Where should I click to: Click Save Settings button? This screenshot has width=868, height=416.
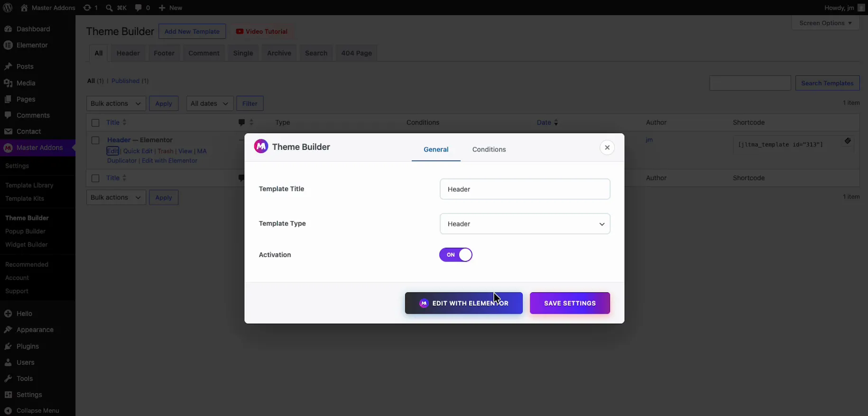[570, 303]
